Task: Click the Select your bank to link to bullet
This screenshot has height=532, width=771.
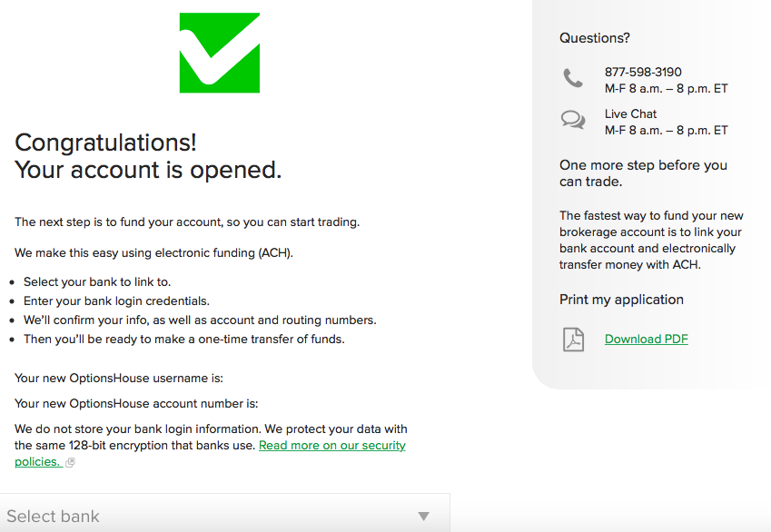Action: [97, 282]
